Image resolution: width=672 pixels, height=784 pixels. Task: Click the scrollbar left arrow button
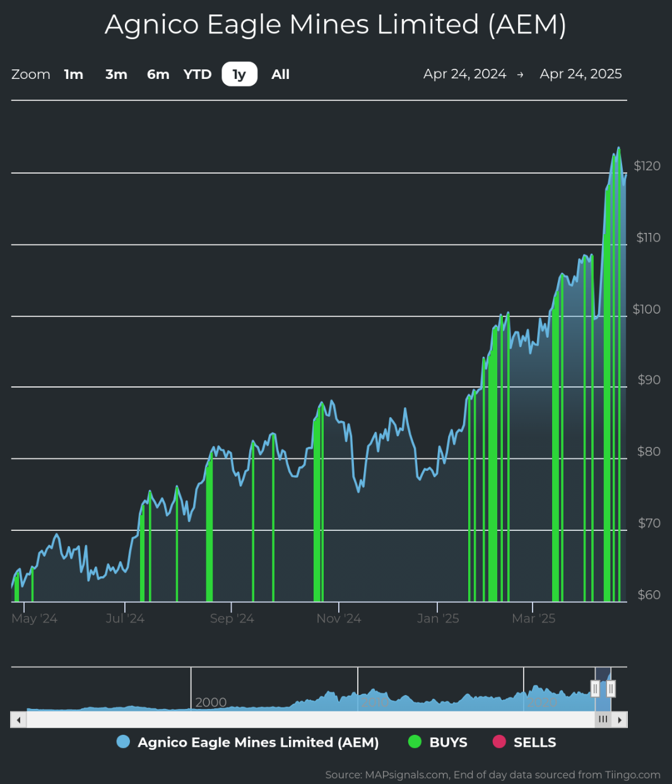pos(18,720)
